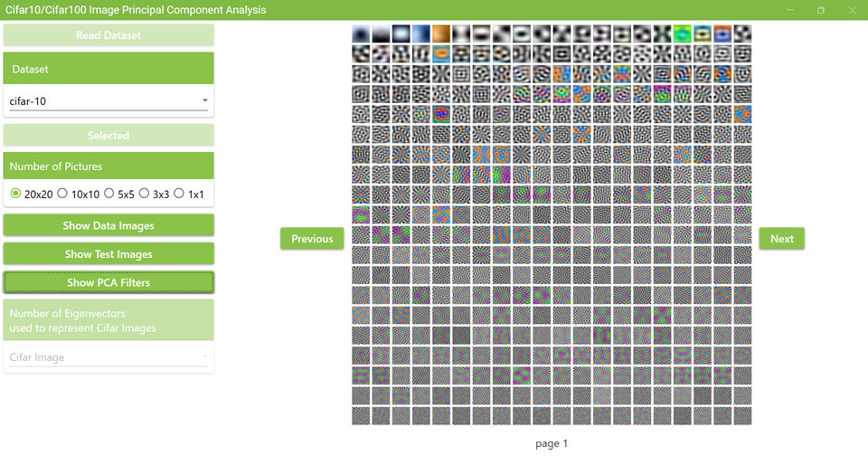Choose the 3x3 pictures radio button
This screenshot has width=868, height=456.
tap(144, 194)
